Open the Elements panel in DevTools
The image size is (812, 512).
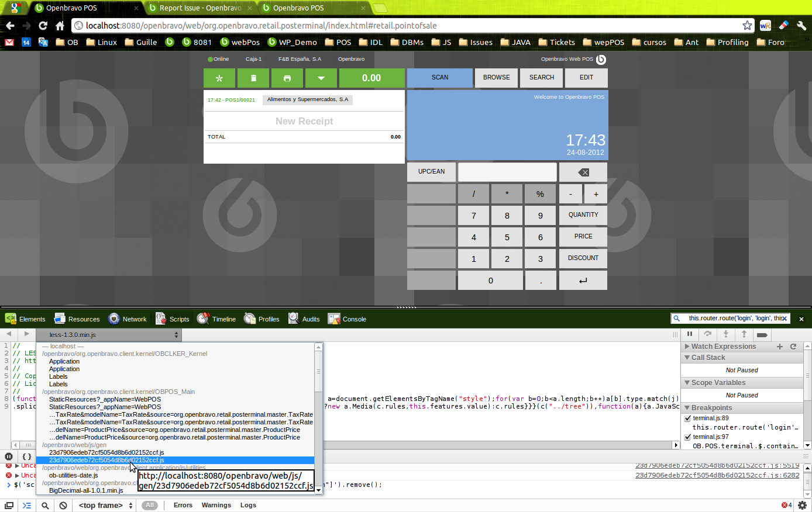click(x=25, y=319)
